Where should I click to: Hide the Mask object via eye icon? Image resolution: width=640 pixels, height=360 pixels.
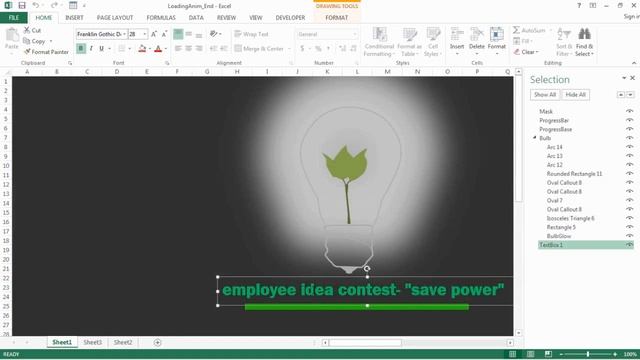629,111
